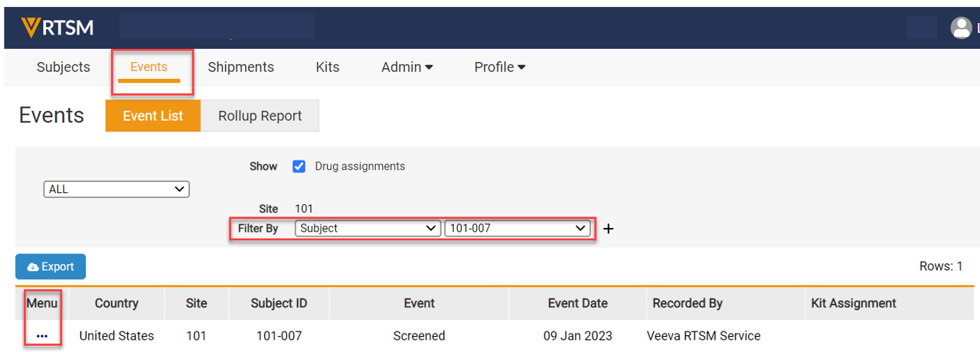Click the Export button
This screenshot has height=352, width=980.
[x=51, y=266]
